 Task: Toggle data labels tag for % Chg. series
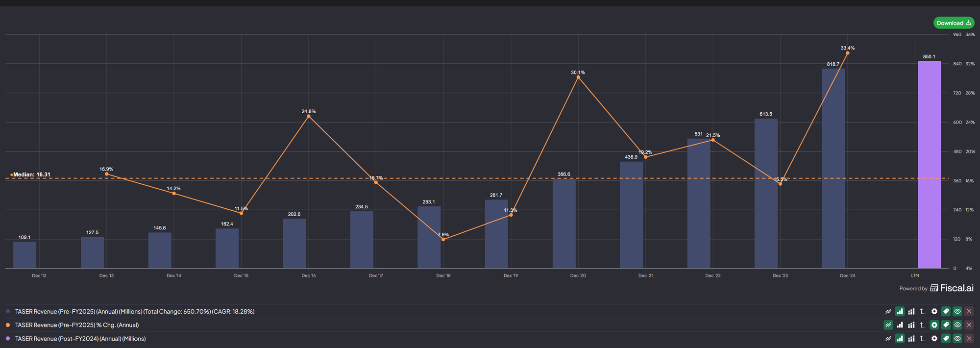[946, 325]
